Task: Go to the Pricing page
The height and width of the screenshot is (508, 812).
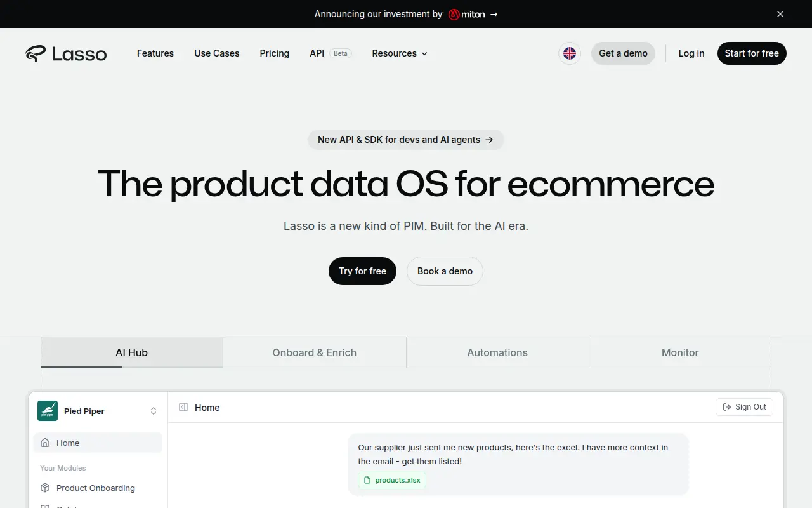Action: click(x=275, y=53)
